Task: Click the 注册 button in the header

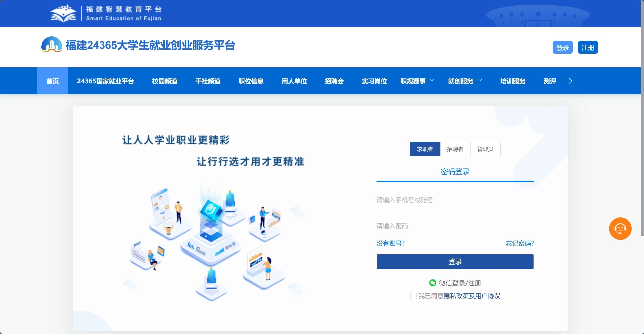Action: coord(588,47)
